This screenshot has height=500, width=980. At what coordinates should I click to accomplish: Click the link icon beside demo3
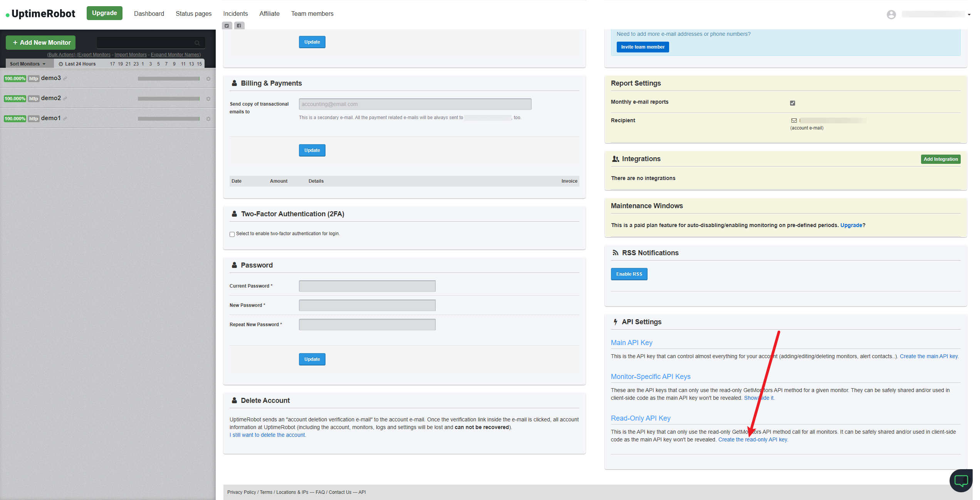coord(65,79)
